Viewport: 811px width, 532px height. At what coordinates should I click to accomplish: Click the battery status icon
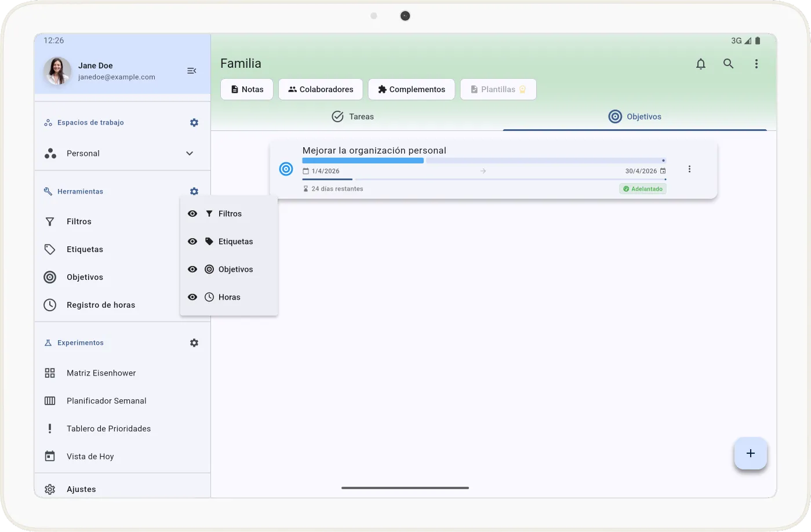click(758, 41)
